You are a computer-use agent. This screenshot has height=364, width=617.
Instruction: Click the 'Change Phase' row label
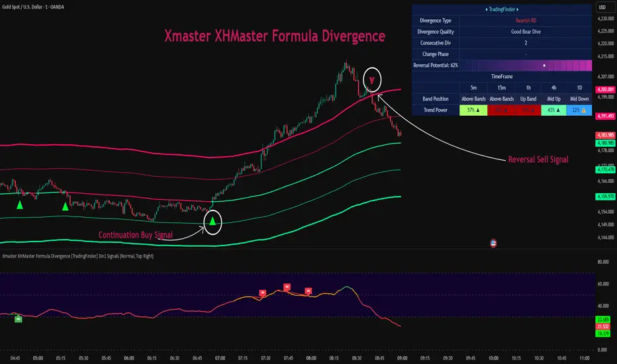(x=435, y=54)
